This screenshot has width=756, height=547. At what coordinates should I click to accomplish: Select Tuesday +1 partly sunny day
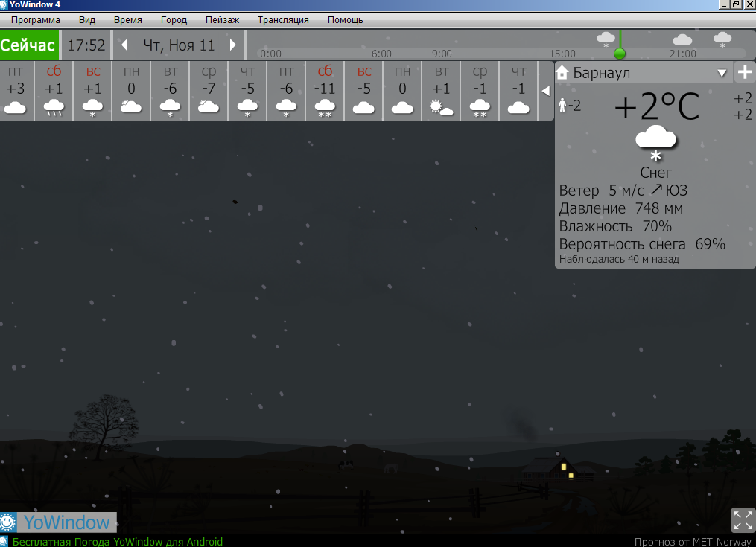[441, 91]
